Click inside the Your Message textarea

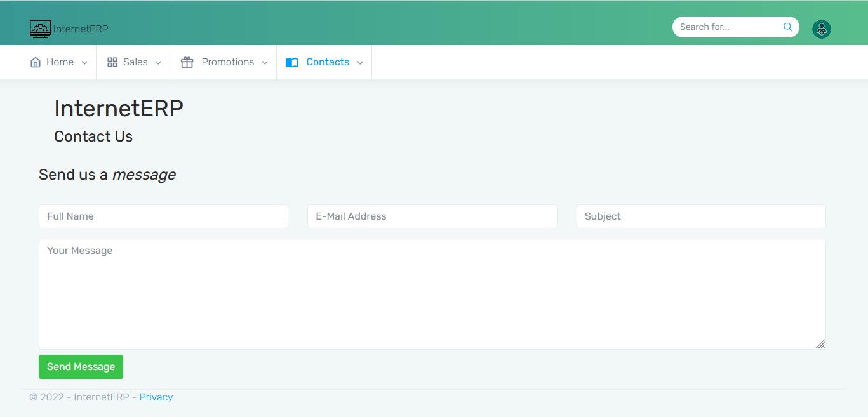(432, 294)
